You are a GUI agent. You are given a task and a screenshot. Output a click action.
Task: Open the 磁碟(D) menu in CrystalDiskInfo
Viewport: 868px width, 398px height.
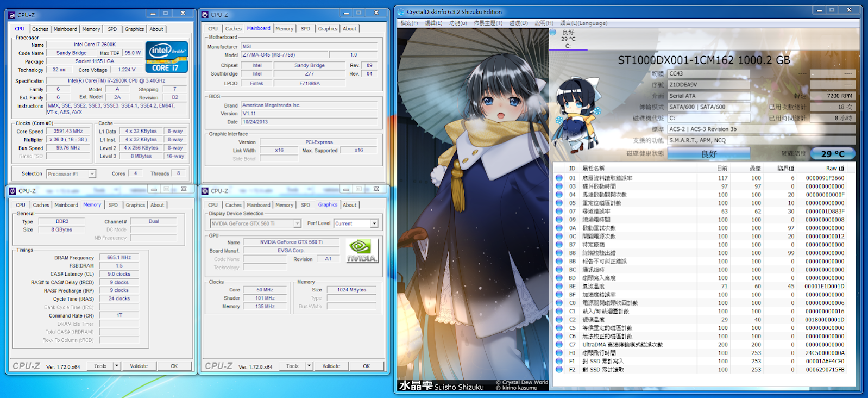(518, 23)
